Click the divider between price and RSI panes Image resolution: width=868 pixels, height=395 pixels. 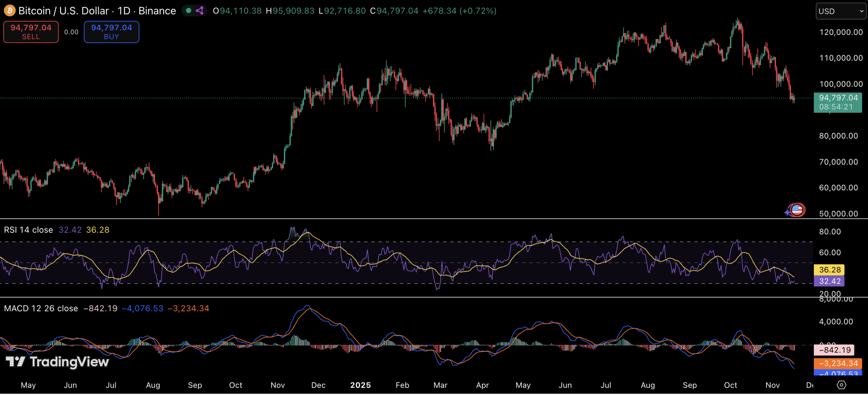point(407,219)
